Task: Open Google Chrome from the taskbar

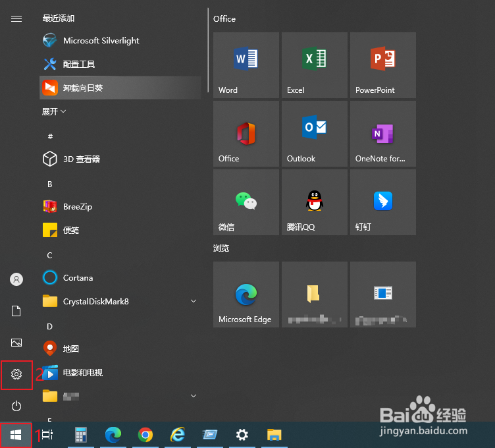Action: pos(145,435)
